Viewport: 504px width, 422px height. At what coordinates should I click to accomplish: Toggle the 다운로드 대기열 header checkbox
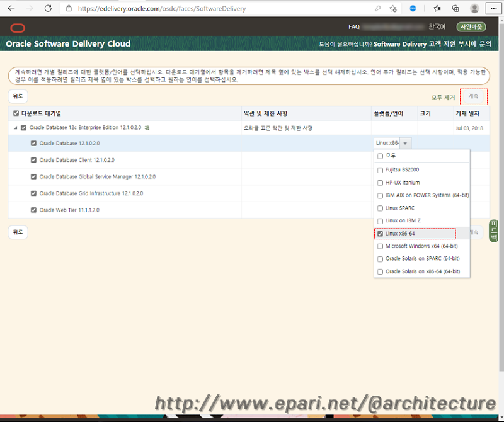point(16,113)
